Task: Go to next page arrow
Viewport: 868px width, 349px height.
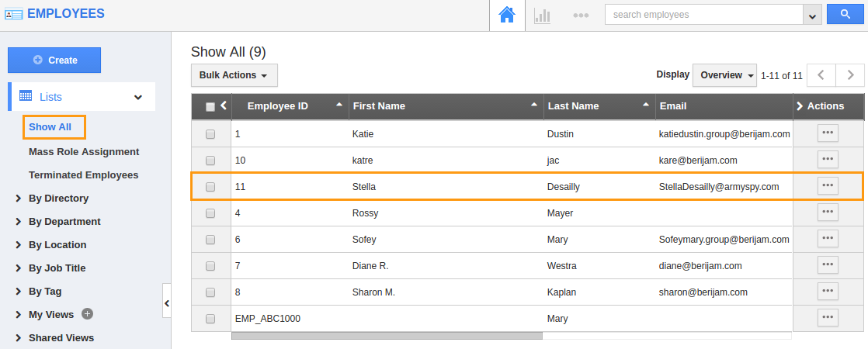Action: pyautogui.click(x=850, y=75)
